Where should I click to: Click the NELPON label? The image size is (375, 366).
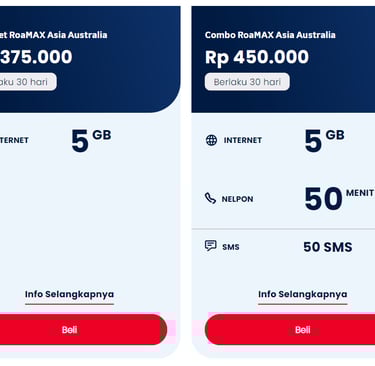[x=237, y=199]
